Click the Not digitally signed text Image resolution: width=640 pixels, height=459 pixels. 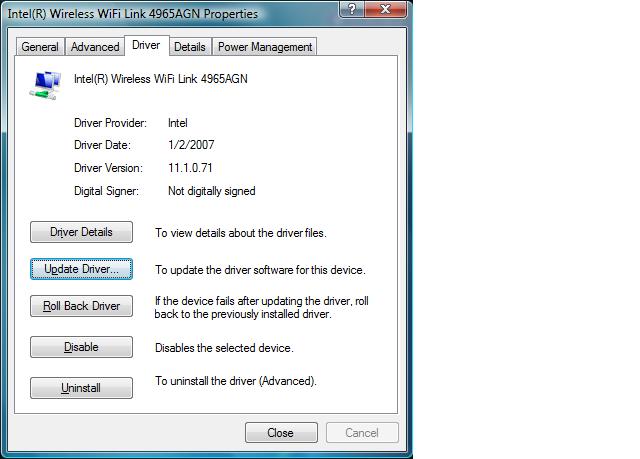click(x=212, y=191)
